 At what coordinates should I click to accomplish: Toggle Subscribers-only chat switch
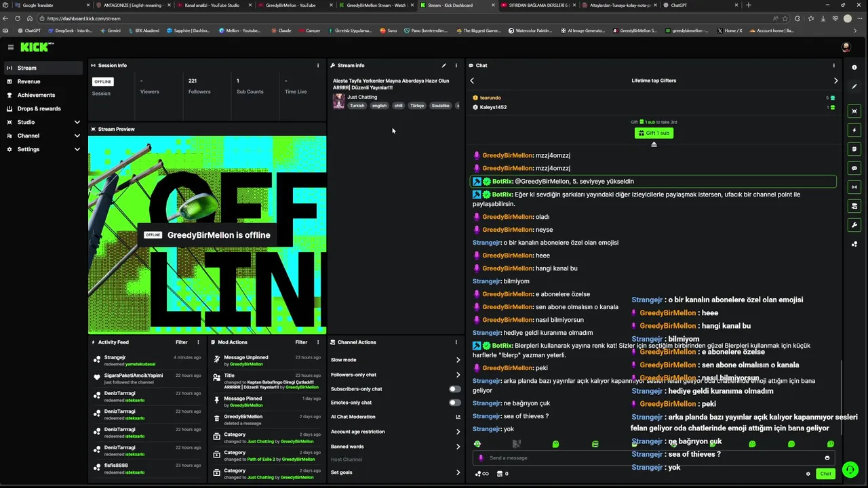(454, 389)
